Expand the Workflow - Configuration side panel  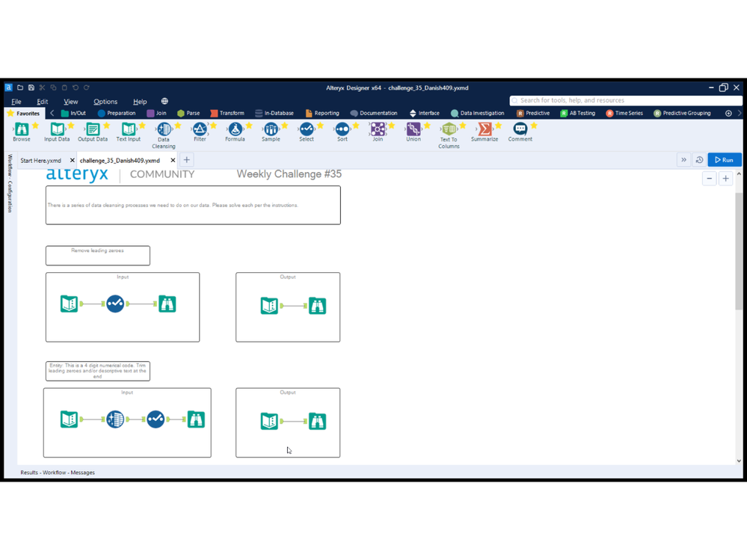pyautogui.click(x=10, y=183)
